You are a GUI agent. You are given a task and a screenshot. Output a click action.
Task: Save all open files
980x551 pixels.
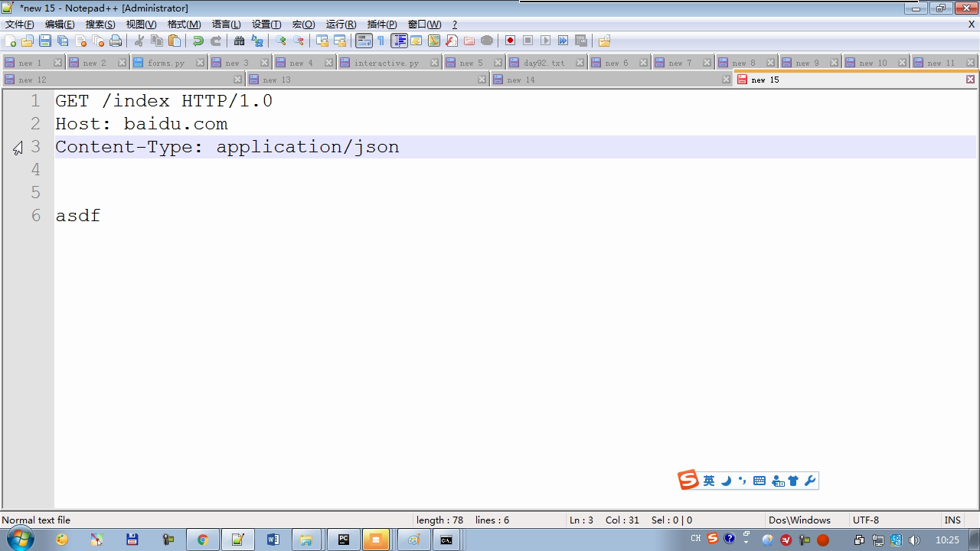[x=63, y=41]
